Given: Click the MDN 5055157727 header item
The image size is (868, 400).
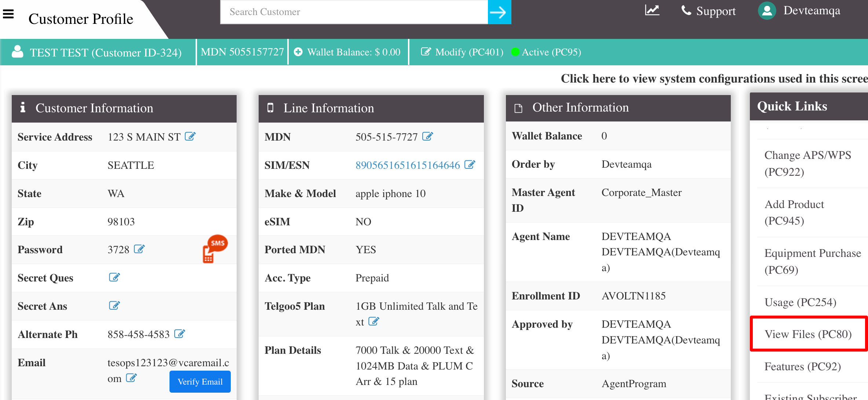Looking at the screenshot, I should point(242,52).
